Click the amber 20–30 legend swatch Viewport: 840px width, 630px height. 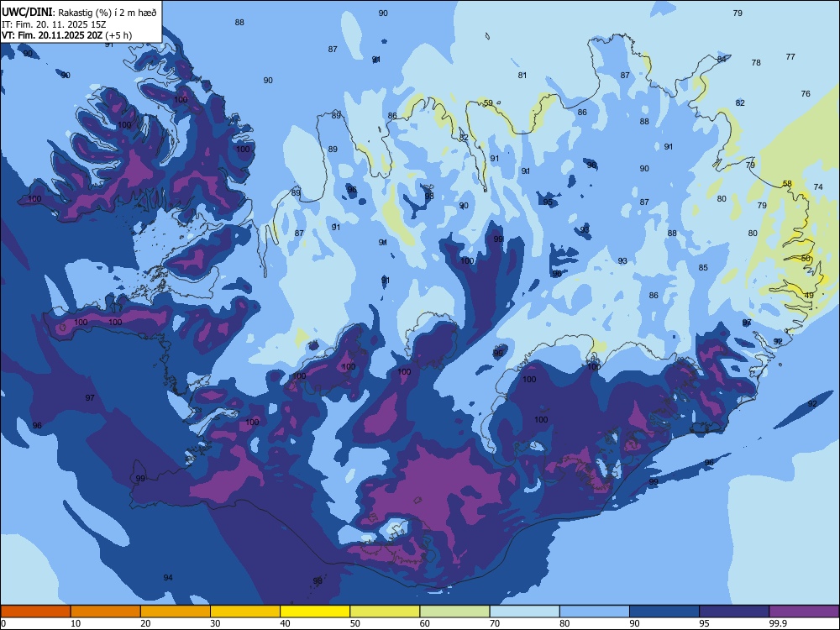coord(176,612)
